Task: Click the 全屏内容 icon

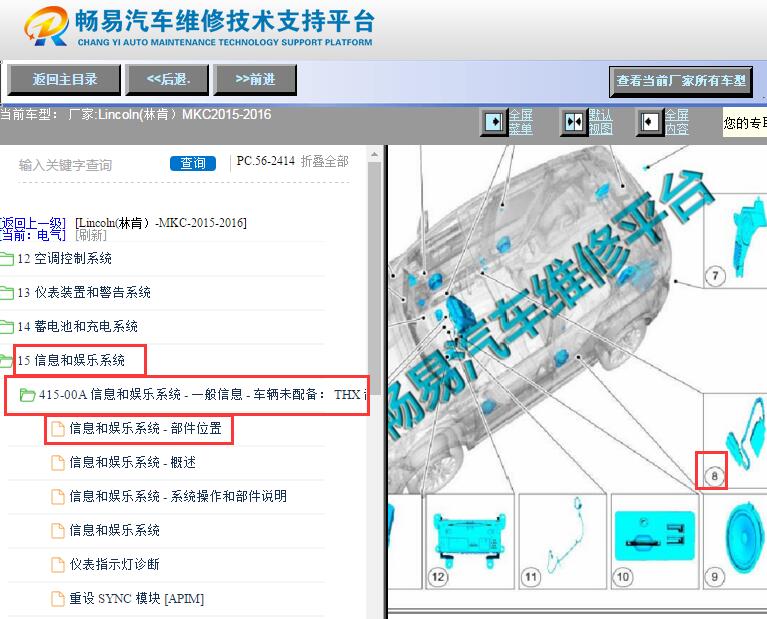Action: tap(649, 122)
